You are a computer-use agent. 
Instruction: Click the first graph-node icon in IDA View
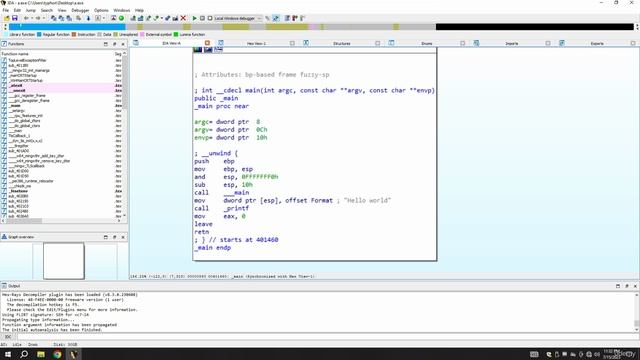(x=198, y=49)
